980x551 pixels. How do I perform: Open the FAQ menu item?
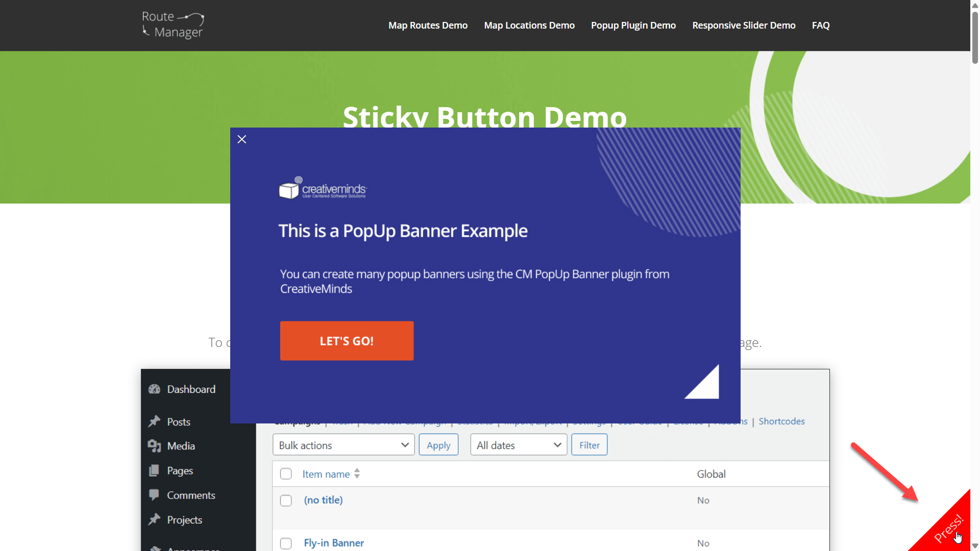tap(820, 25)
